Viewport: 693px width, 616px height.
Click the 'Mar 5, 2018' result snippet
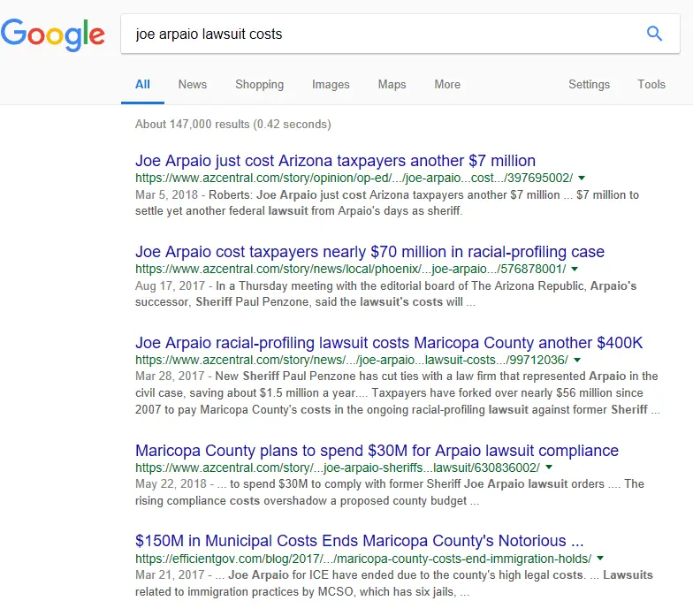[x=387, y=203]
